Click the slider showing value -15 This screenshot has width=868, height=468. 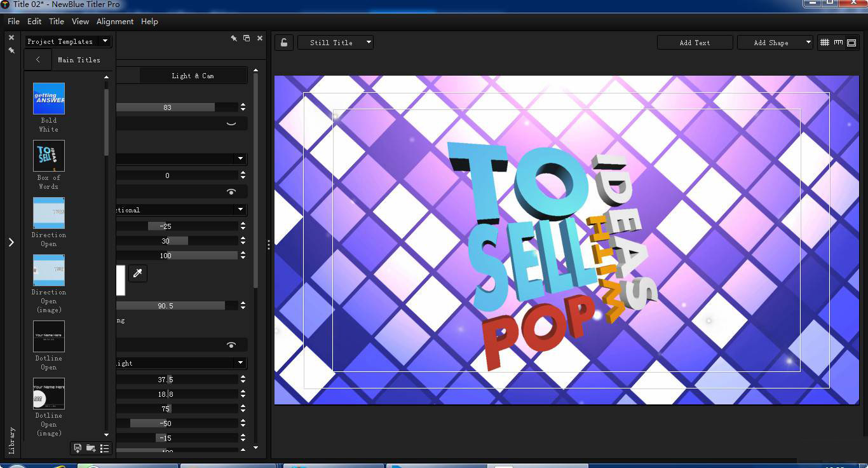177,438
